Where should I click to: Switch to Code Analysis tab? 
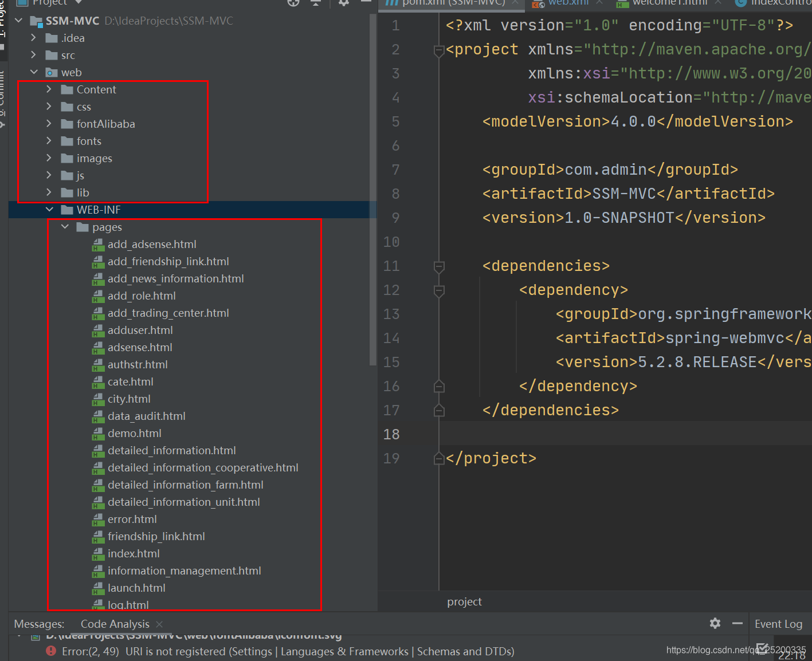(x=115, y=624)
